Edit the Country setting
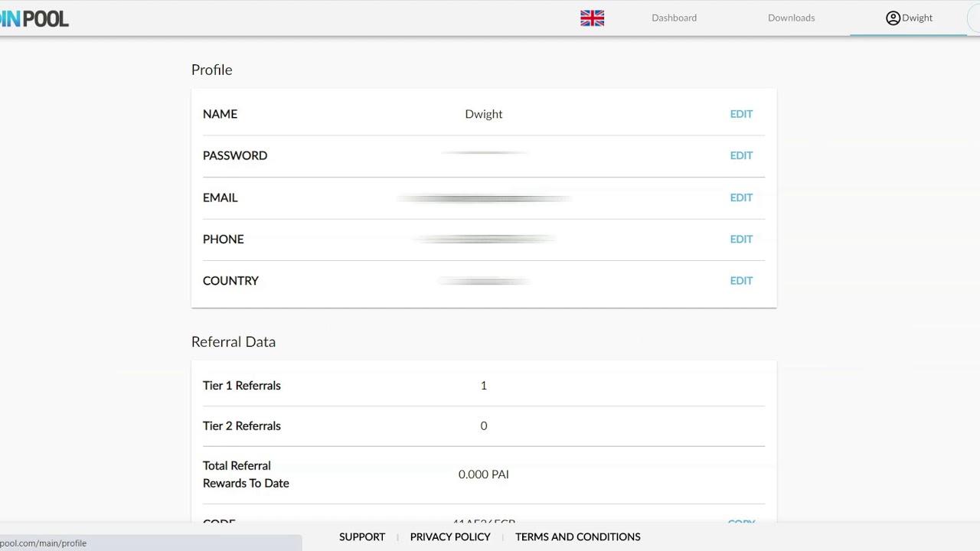980x551 pixels. [x=741, y=281]
